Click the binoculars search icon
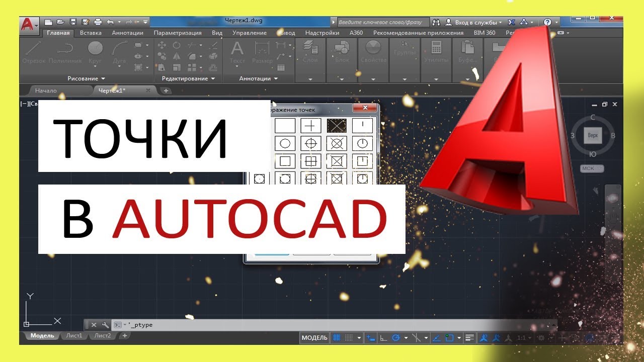Screen dimensions: 644x362 click(436, 22)
